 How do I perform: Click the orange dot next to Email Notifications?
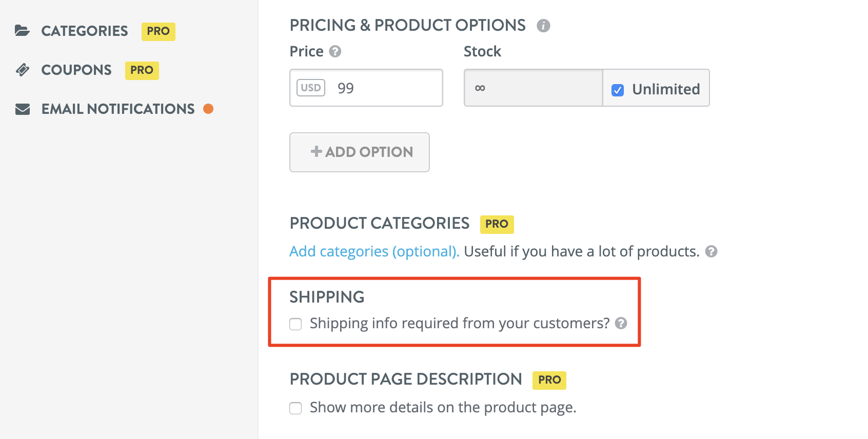pos(208,109)
